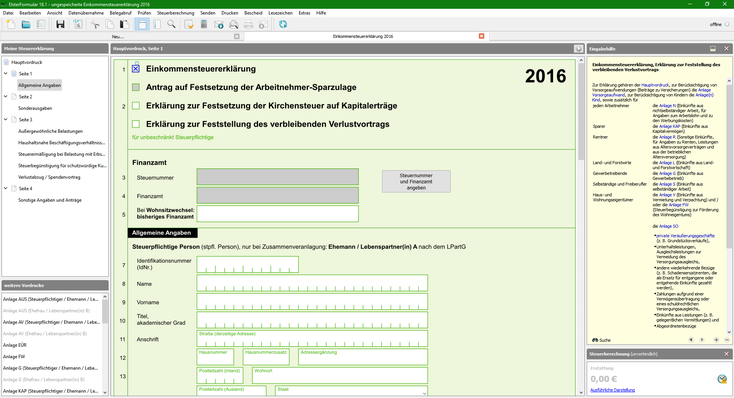
Task: Open an existing file via folder icon
Action: [26, 24]
